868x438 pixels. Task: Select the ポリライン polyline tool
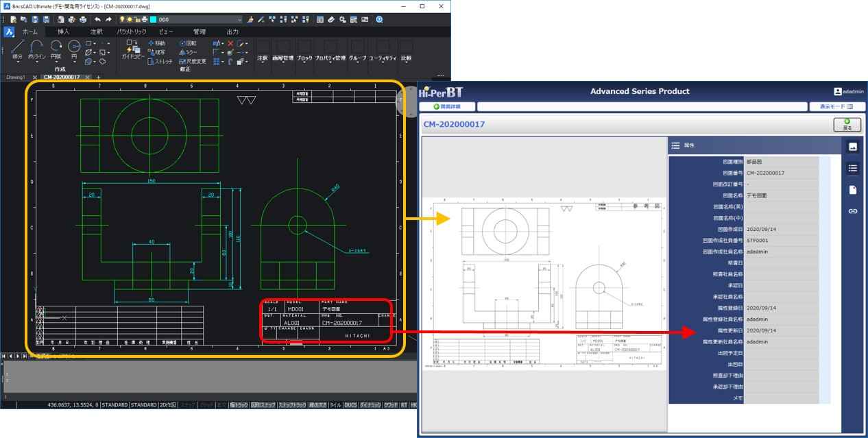[36, 49]
